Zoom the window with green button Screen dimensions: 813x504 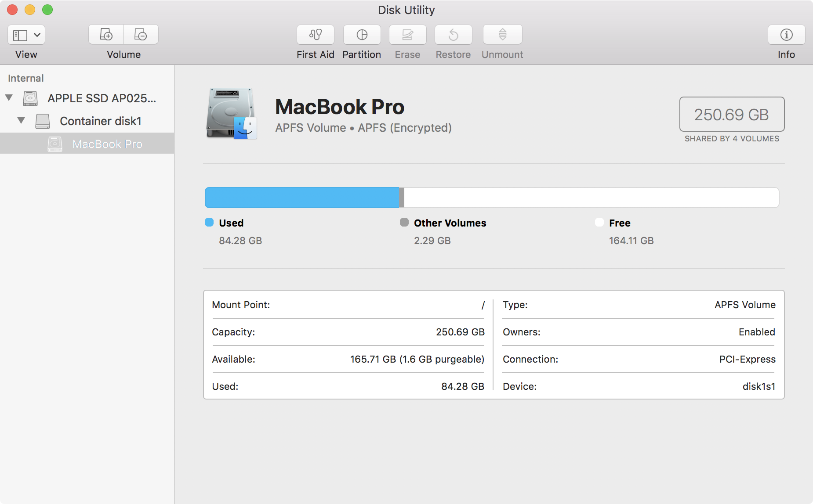click(47, 10)
